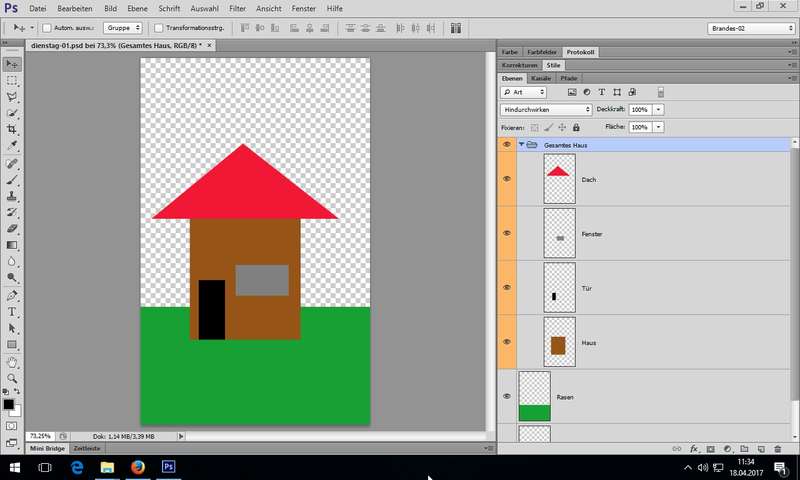Image resolution: width=800 pixels, height=480 pixels.
Task: Click the foreground color swatch
Action: point(9,404)
